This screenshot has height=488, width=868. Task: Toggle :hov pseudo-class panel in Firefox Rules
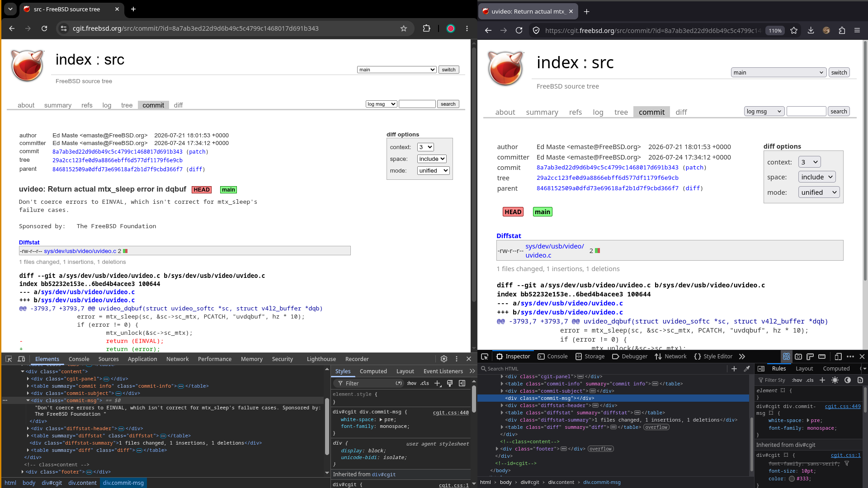(x=797, y=380)
